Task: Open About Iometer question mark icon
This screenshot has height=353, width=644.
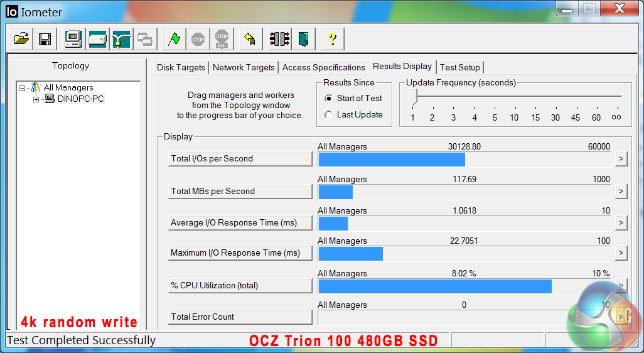Action: [332, 39]
